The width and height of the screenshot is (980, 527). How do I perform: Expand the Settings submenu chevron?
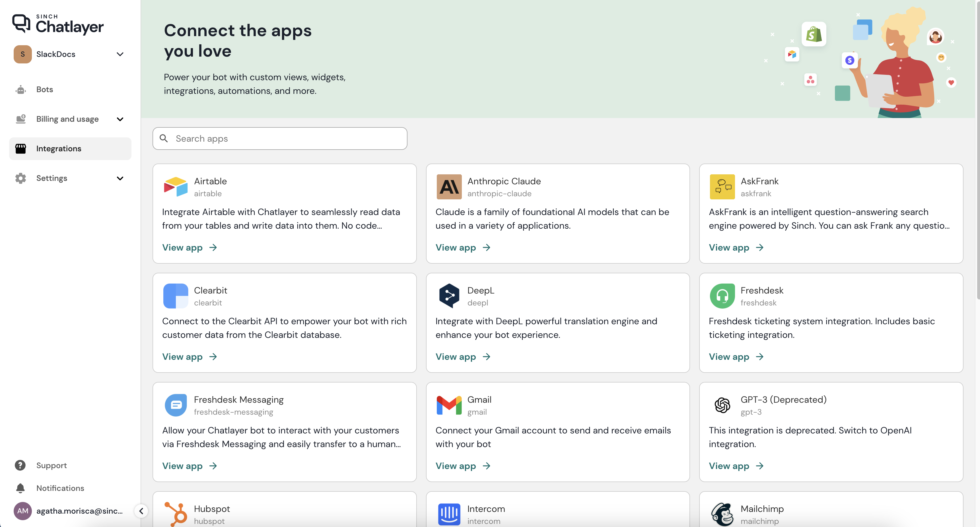point(120,178)
